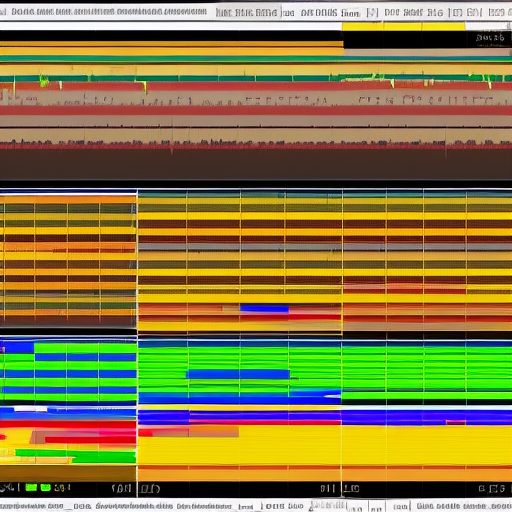Viewport: 512px width, 512px height.
Task: Open the label in the dark box beneath the yellow ruler
Action: click(x=490, y=37)
